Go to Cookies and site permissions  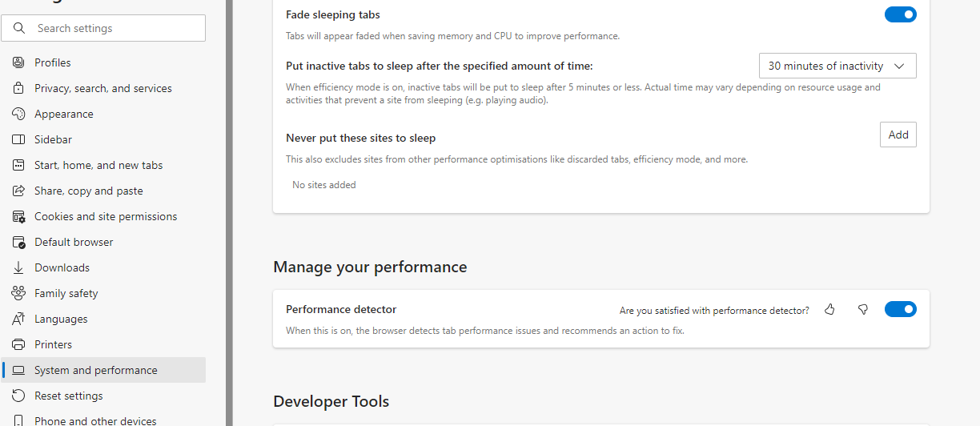tap(104, 216)
